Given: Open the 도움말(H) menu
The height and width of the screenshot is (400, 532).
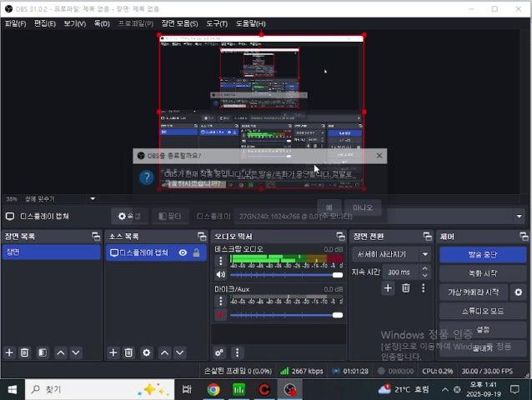Looking at the screenshot, I should 251,23.
